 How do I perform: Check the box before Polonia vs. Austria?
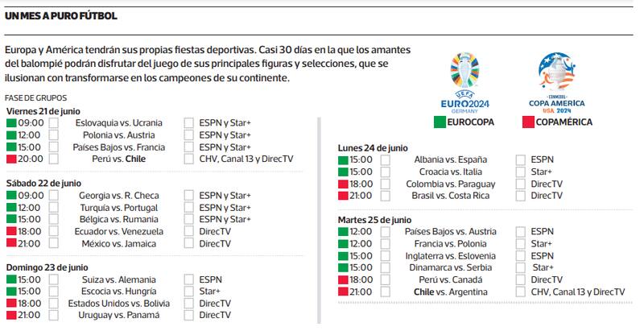(x=54, y=135)
